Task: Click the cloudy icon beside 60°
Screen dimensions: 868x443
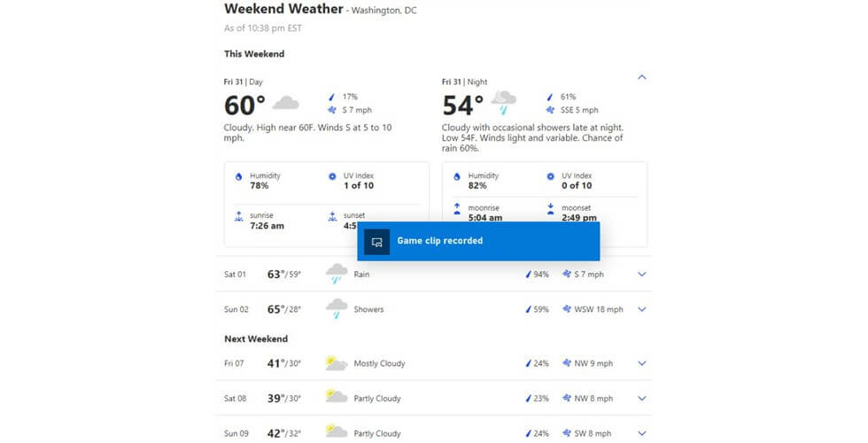Action: pos(285,104)
